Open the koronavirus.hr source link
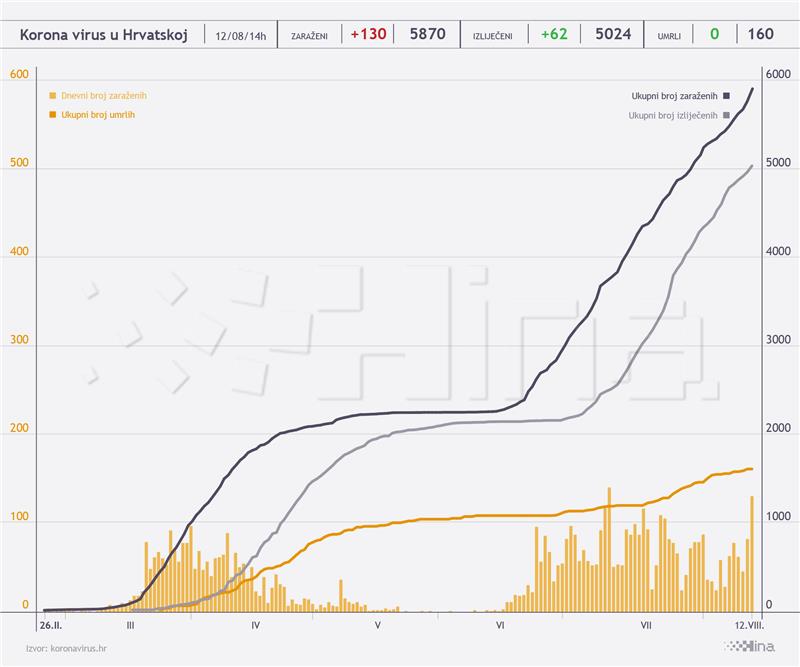This screenshot has width=800, height=667. 79,649
